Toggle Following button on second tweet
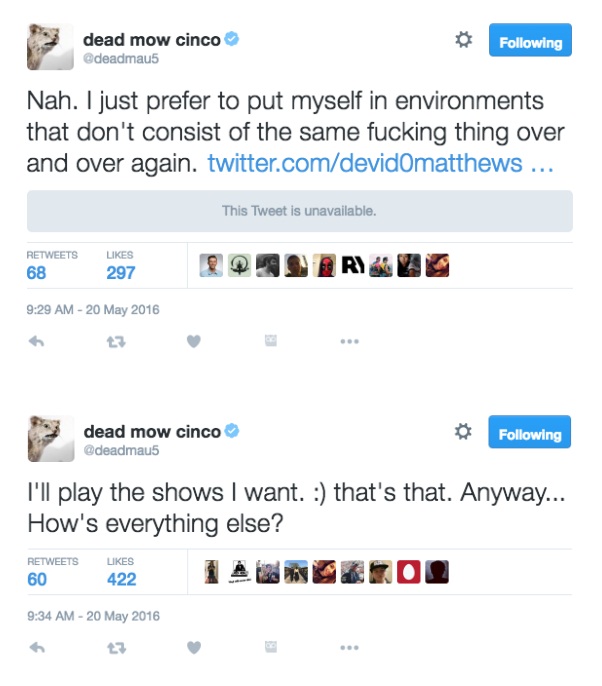The height and width of the screenshot is (686, 602). pyautogui.click(x=530, y=432)
